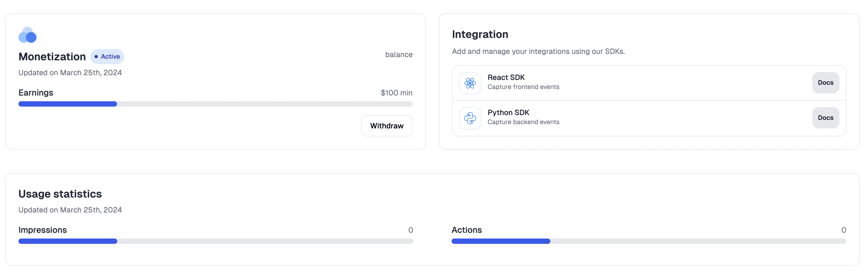Select the Python SDK title text
The height and width of the screenshot is (277, 868).
point(508,113)
